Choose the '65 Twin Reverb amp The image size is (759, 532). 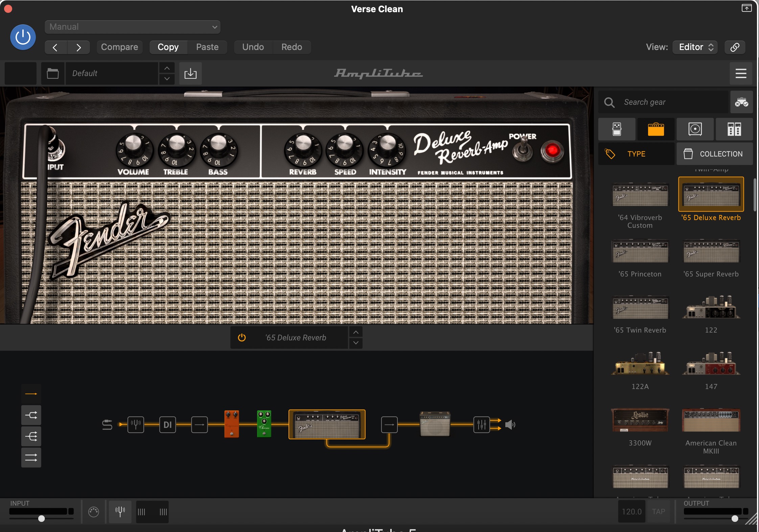click(x=640, y=307)
